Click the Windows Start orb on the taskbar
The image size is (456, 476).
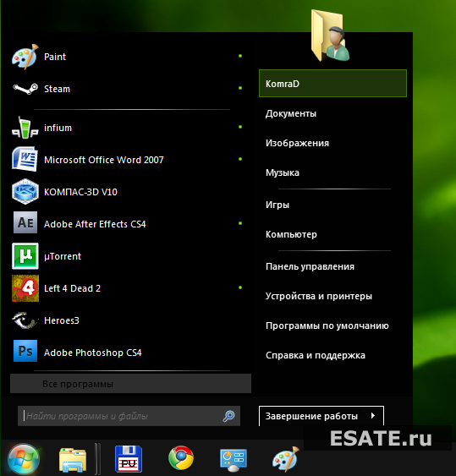coord(24,459)
